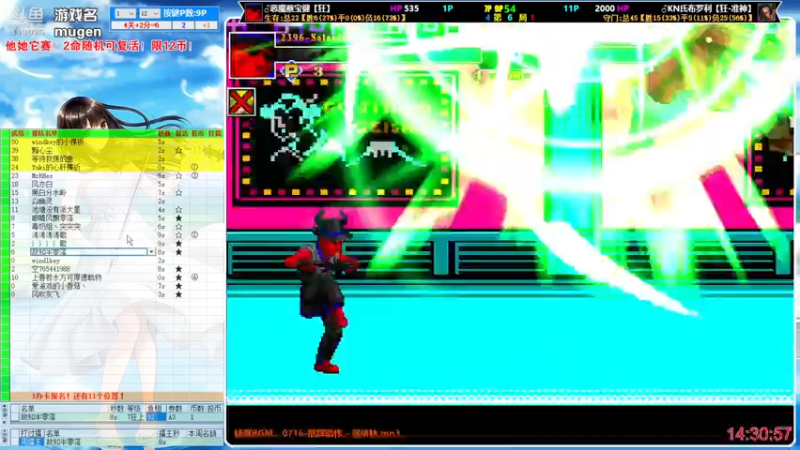Select the Yuki的心肝 name cell
Screen dimensions: 800x450
click(93, 167)
